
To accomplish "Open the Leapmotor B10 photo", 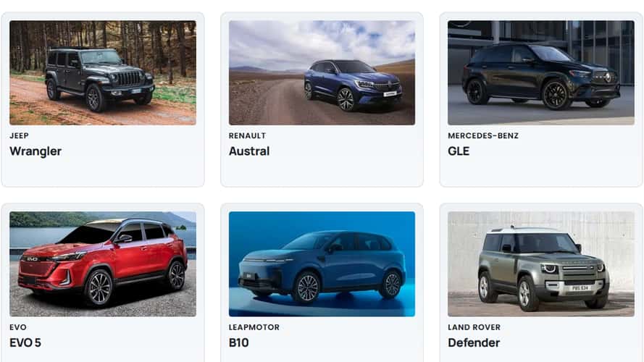I will click(x=322, y=264).
